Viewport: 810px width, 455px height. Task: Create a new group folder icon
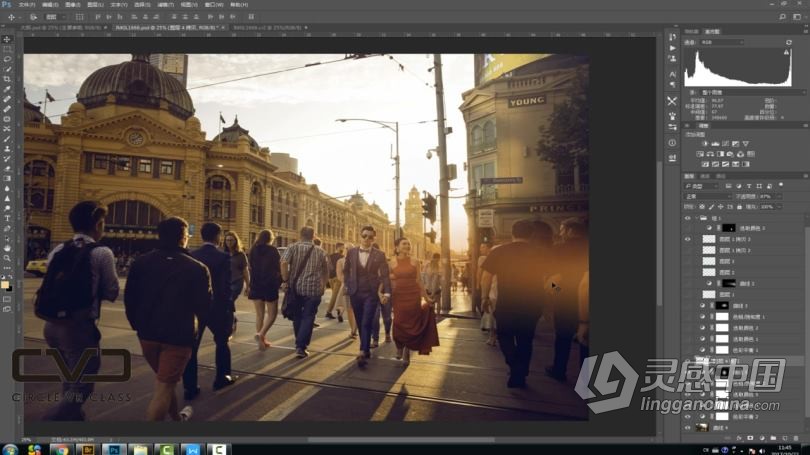point(773,438)
